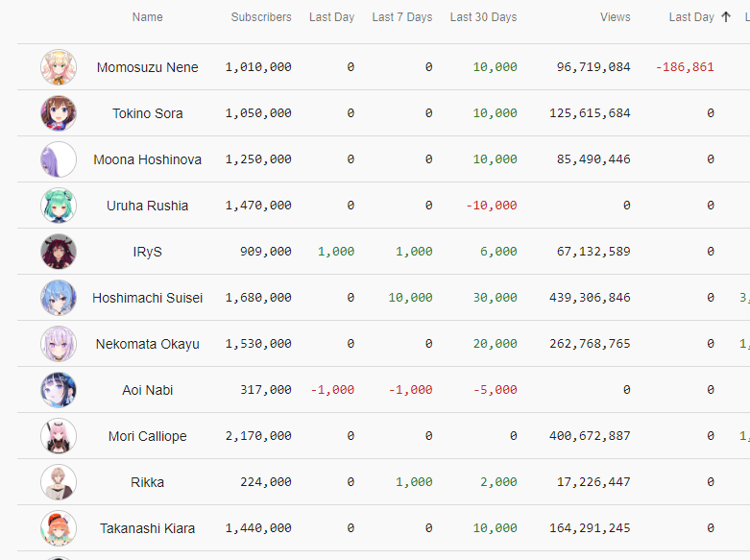
Task: Sort by the Views column header
Action: tap(616, 17)
